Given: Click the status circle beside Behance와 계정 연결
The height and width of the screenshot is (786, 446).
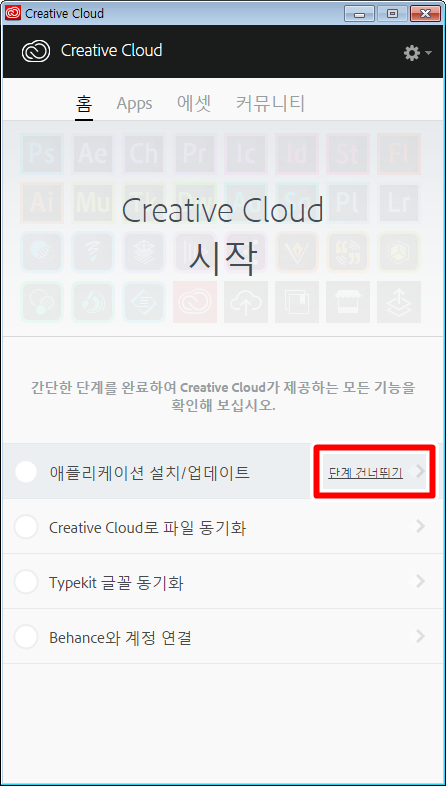Looking at the screenshot, I should [x=26, y=637].
